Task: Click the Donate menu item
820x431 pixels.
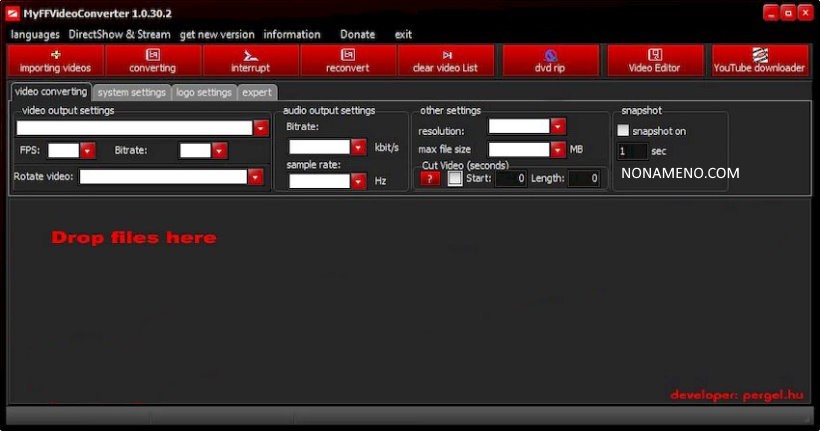Action: (357, 34)
